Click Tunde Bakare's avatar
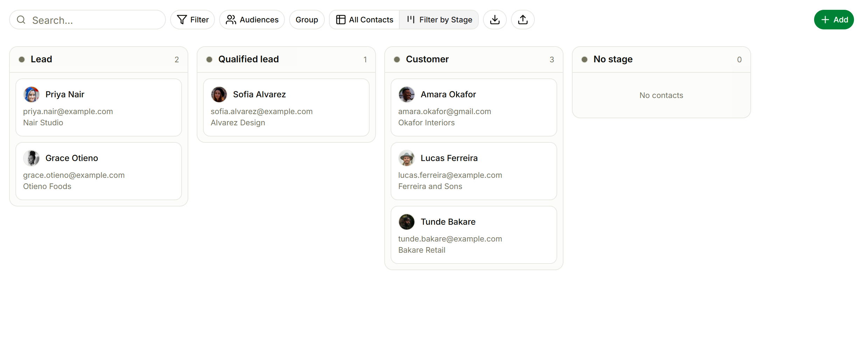Screen dimensions: 868x364 (x=407, y=222)
